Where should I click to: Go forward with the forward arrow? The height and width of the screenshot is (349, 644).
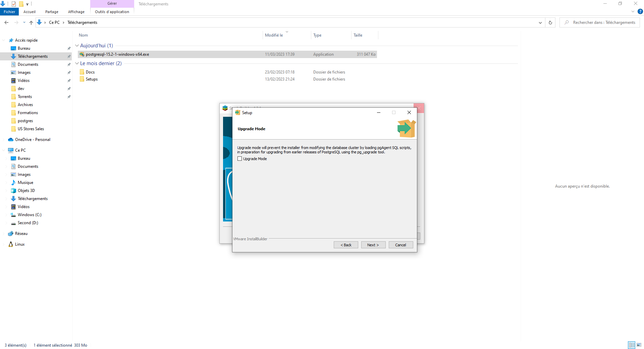click(16, 22)
